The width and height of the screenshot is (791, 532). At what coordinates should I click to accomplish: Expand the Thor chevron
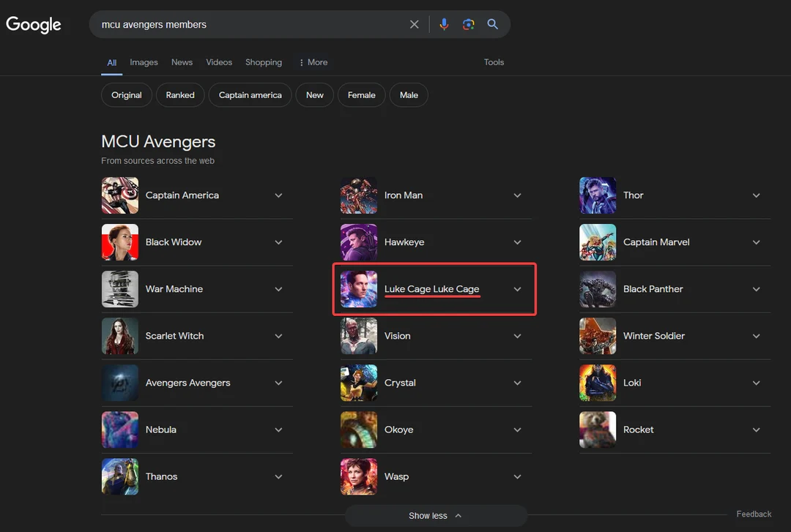756,195
